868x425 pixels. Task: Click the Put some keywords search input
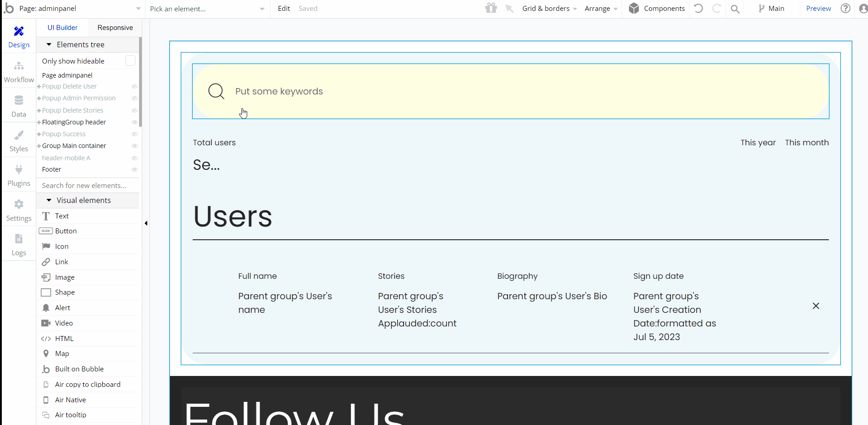[511, 91]
